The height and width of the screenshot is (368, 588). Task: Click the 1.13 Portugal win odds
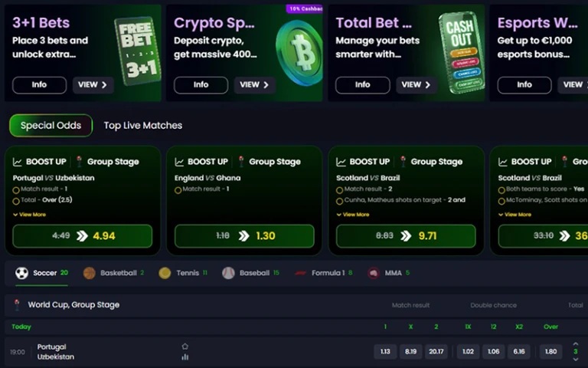385,351
